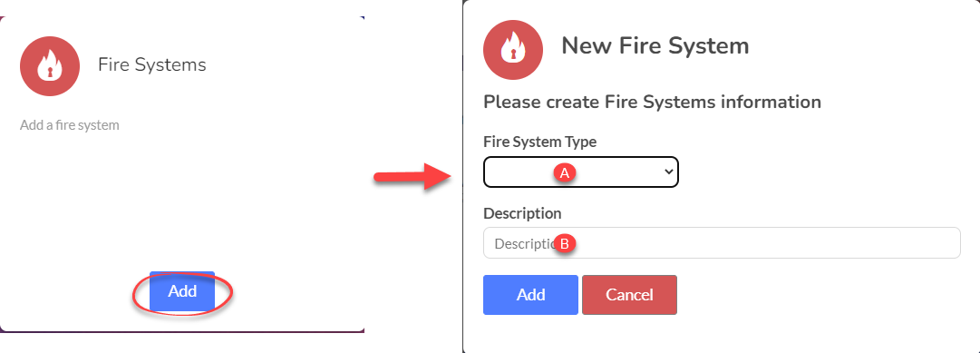
Task: Click the chevron arrow of Fire System Type
Action: [669, 172]
